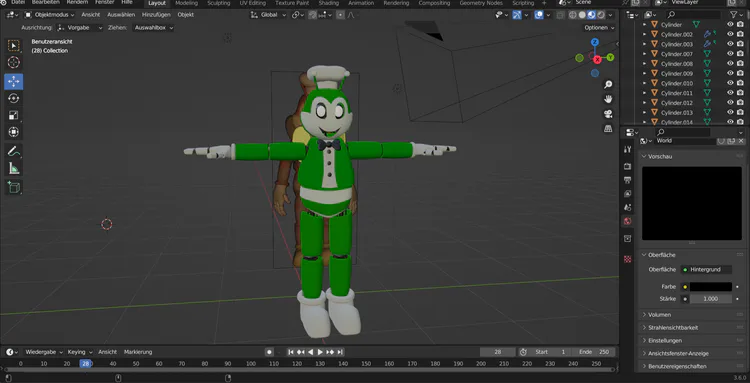The width and height of the screenshot is (750, 383).
Task: Open the Collection properties tab
Action: 628,238
